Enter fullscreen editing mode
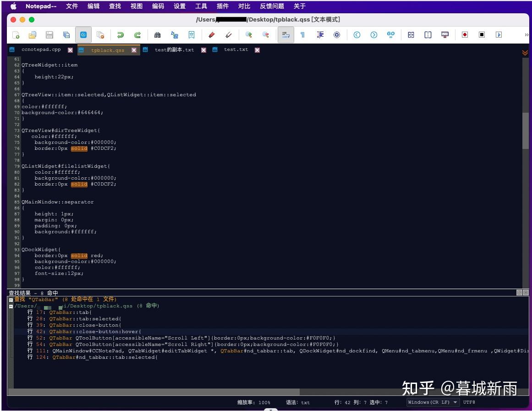 pyautogui.click(x=444, y=34)
